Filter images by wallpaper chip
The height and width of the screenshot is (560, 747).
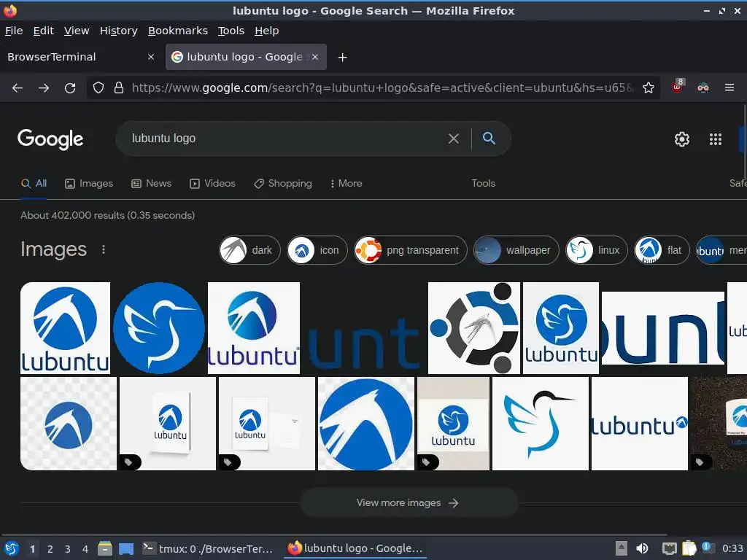pos(516,250)
